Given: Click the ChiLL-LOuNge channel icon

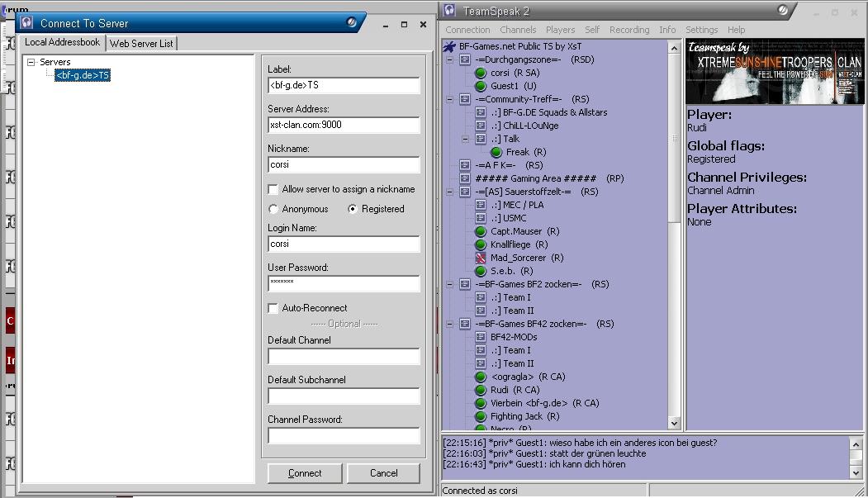Looking at the screenshot, I should (481, 126).
